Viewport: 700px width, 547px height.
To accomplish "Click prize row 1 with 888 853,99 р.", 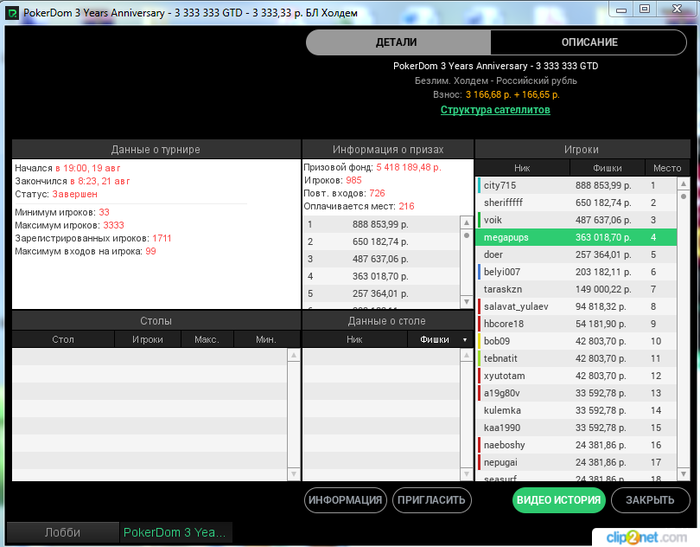I will click(x=382, y=224).
